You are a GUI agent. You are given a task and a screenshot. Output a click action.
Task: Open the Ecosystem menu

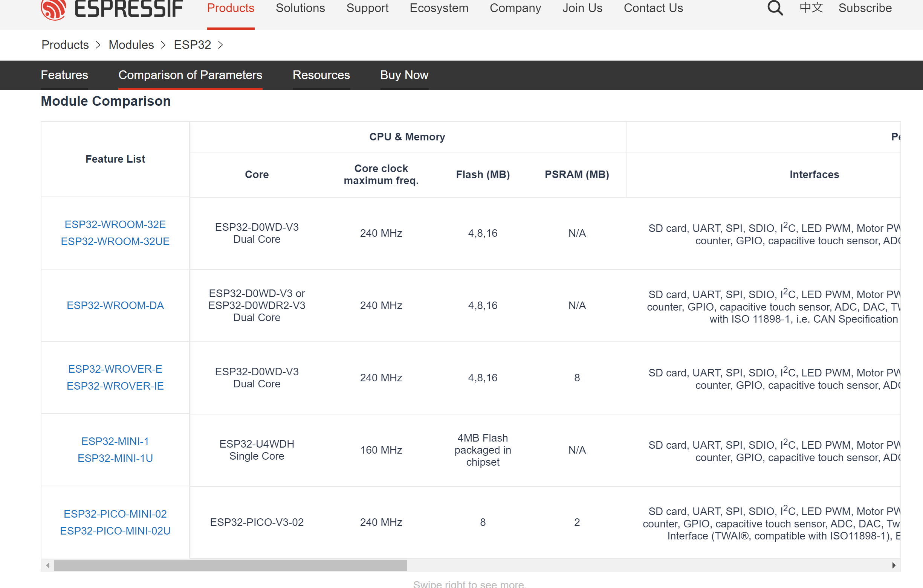tap(439, 8)
